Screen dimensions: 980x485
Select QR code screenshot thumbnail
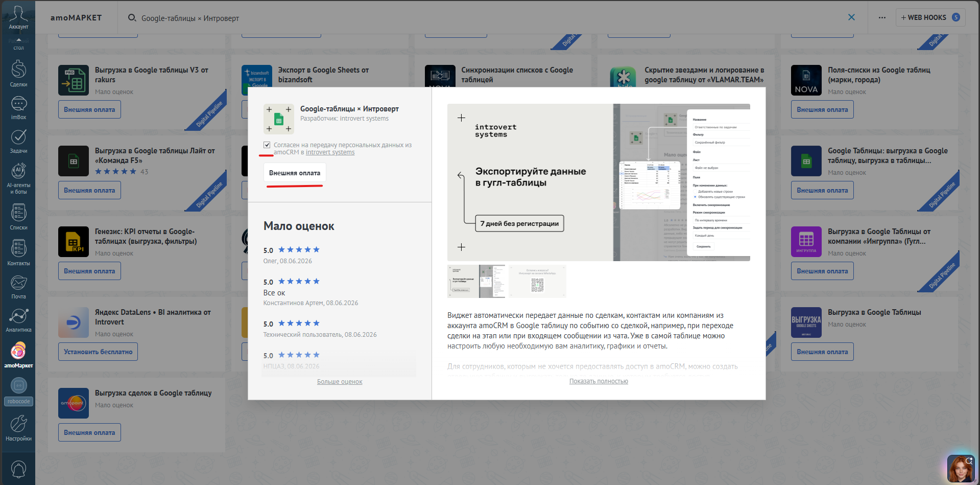537,281
